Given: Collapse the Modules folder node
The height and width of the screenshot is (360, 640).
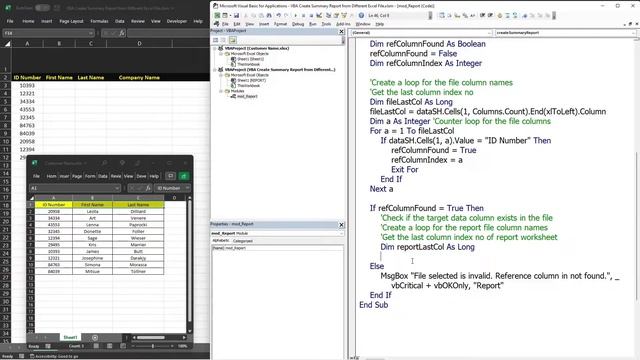Looking at the screenshot, I should point(221,91).
